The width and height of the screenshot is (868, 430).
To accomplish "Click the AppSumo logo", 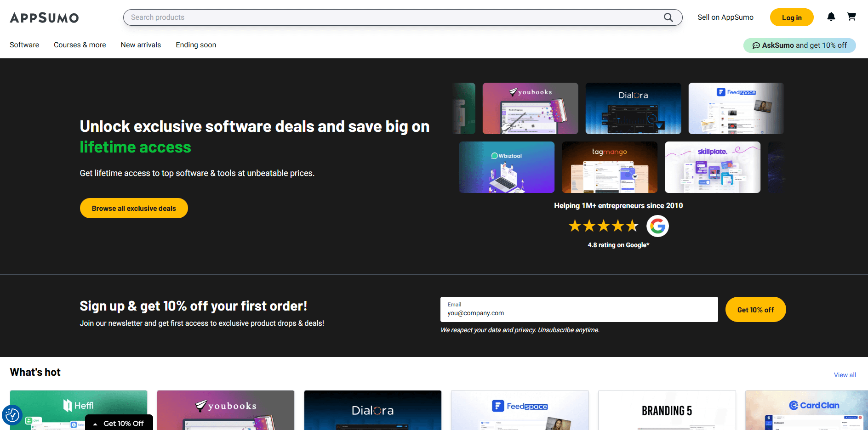I will (x=44, y=18).
